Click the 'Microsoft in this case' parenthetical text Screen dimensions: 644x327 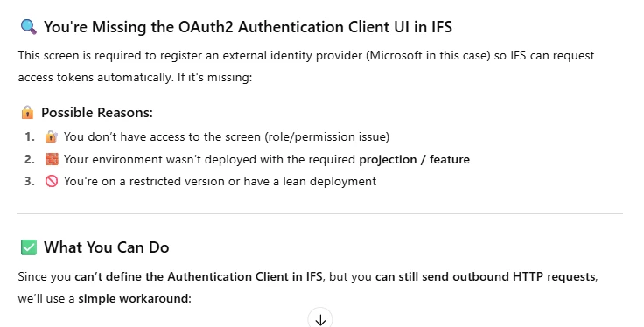(428, 55)
